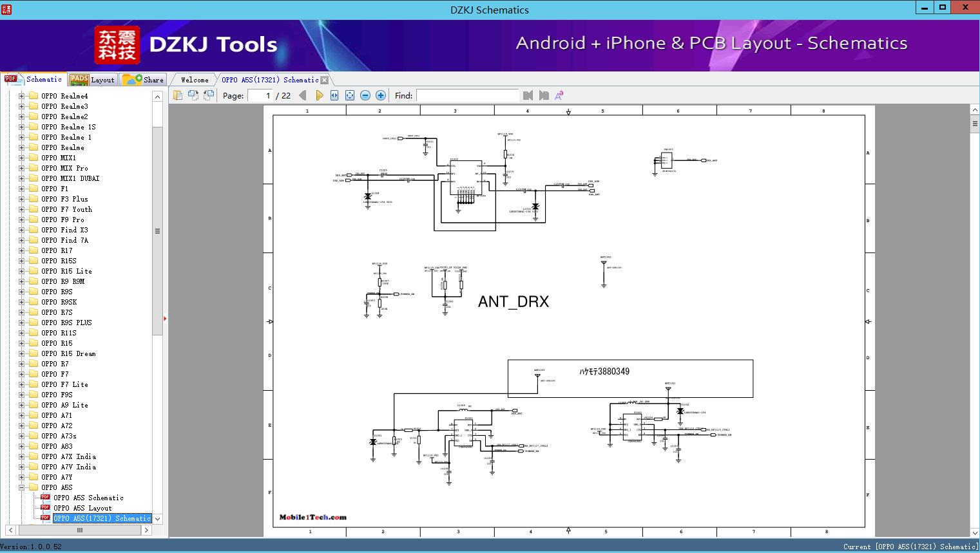Collapse the OPPO A5S folder
980x553 pixels.
pyautogui.click(x=22, y=487)
